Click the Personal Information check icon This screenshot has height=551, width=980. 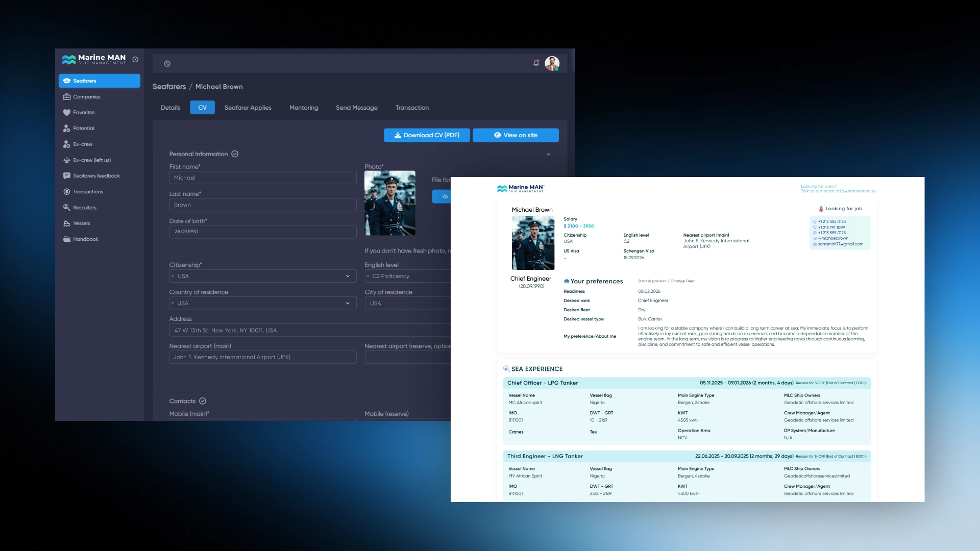pyautogui.click(x=235, y=154)
